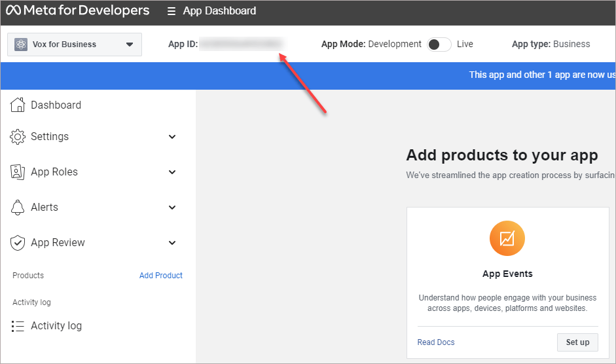Click the blurred App ID value
Image resolution: width=616 pixels, height=364 pixels.
pos(241,44)
